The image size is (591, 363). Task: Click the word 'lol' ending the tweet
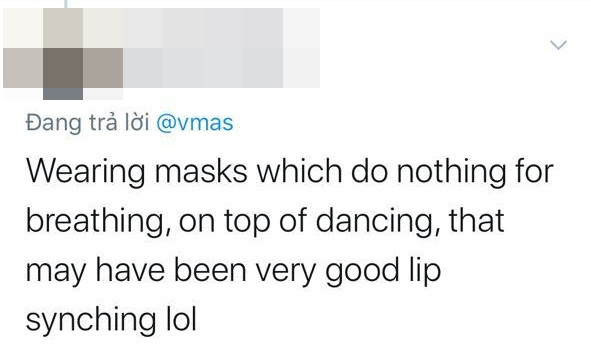pos(181,319)
